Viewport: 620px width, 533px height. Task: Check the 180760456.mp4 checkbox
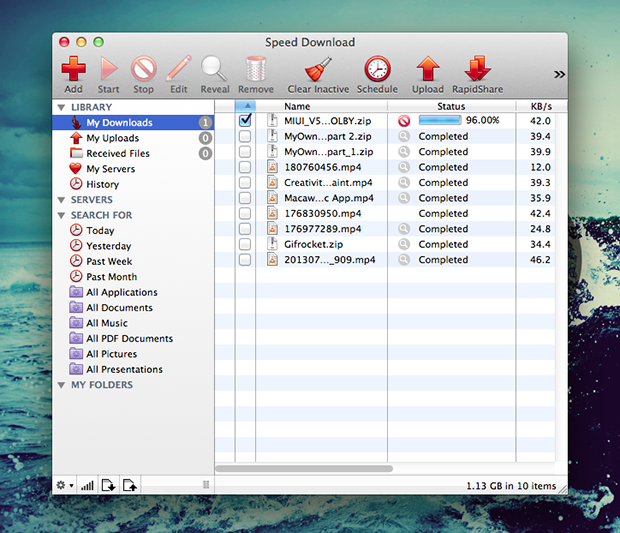tap(245, 167)
